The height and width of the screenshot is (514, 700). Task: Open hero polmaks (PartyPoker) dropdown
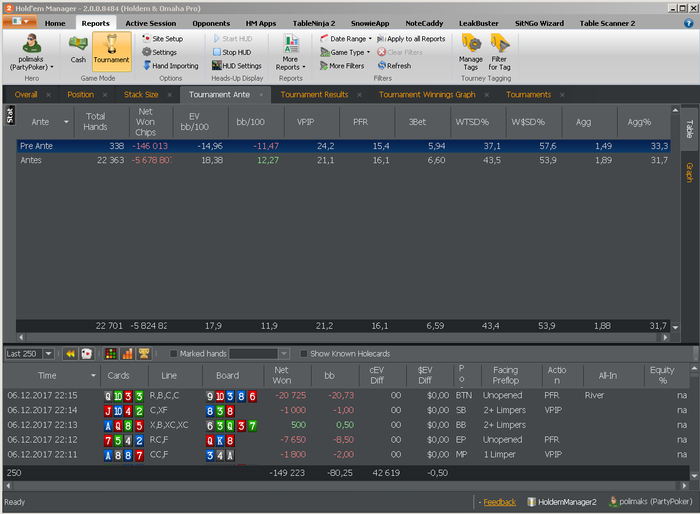click(x=31, y=63)
